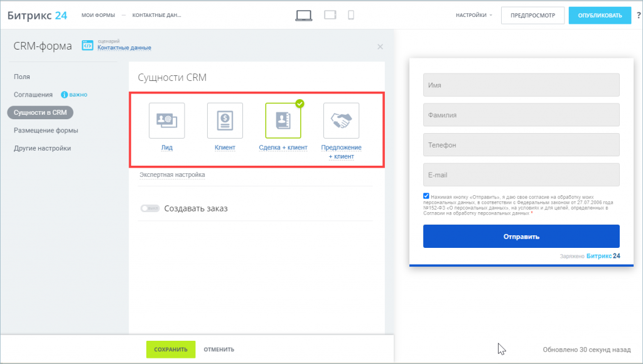The image size is (643, 364).
Task: Focus the Фамилия input field
Action: [521, 115]
